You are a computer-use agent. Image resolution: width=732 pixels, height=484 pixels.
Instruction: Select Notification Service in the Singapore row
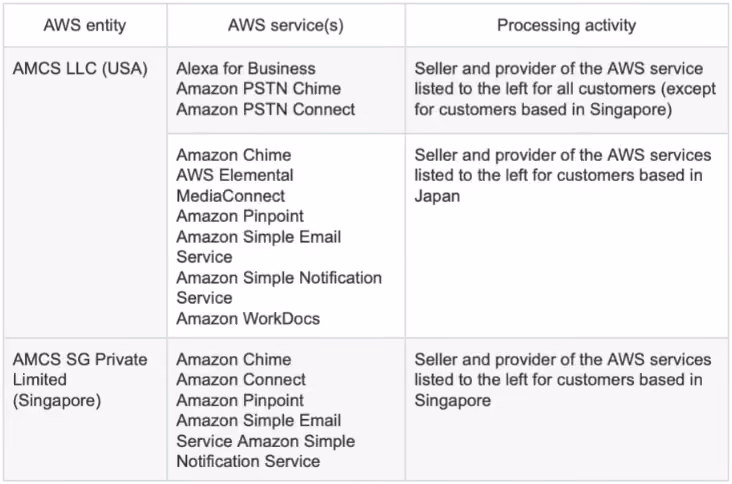[x=248, y=462]
